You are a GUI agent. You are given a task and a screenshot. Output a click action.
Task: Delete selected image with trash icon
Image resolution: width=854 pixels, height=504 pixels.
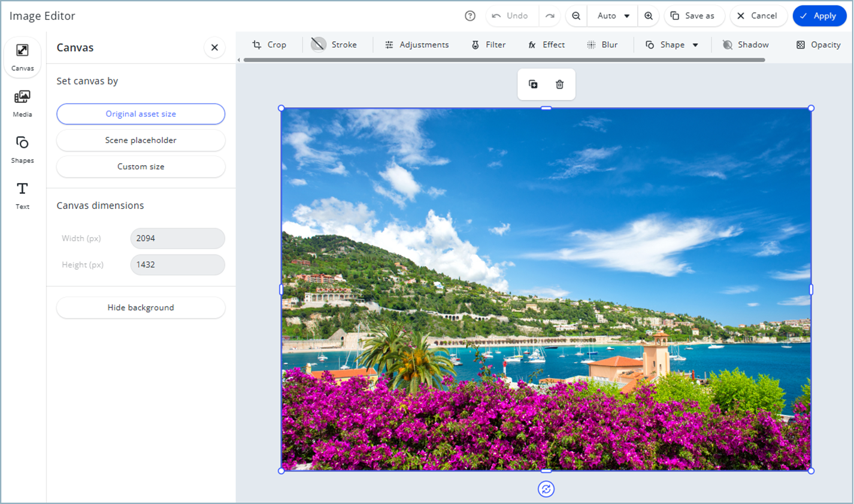click(559, 84)
